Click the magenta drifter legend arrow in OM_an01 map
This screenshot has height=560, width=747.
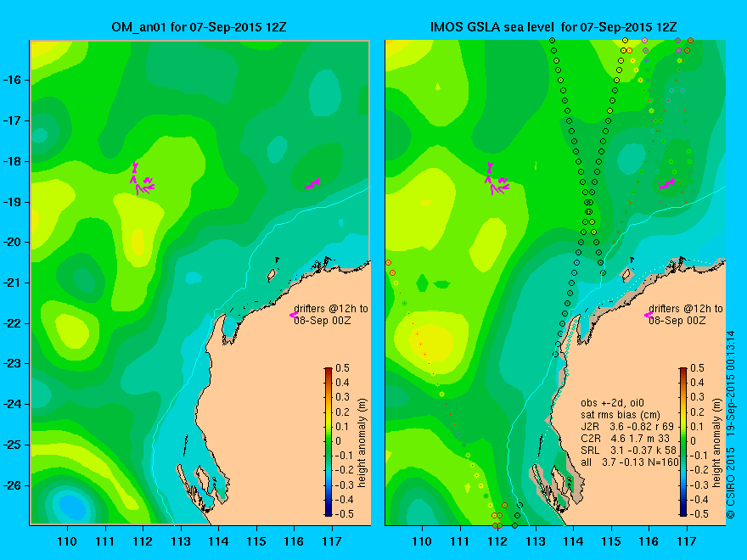(294, 315)
